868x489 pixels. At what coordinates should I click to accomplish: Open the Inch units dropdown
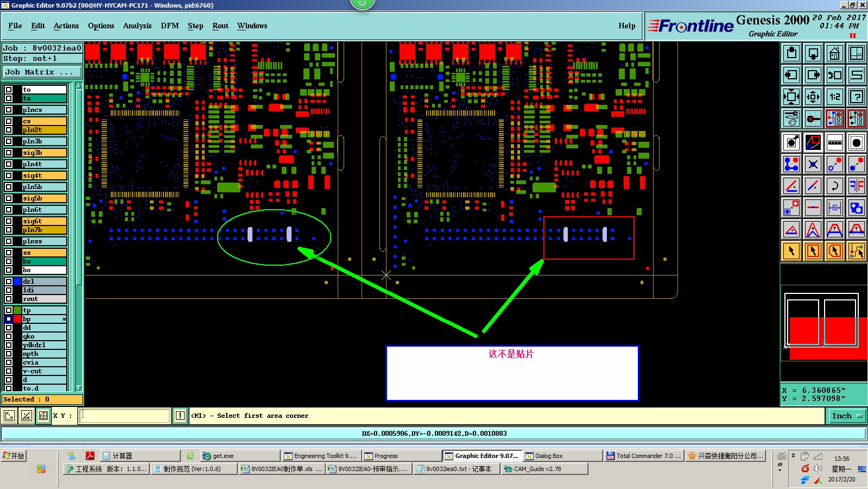[847, 416]
